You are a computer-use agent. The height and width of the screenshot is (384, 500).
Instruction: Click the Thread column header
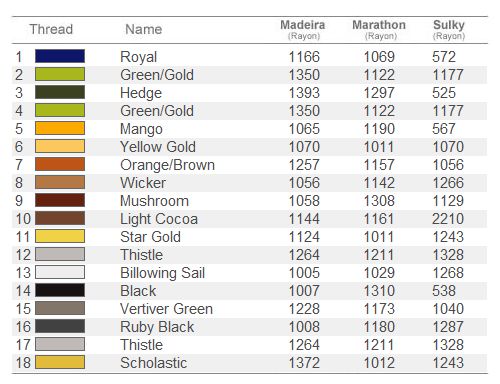tap(51, 29)
